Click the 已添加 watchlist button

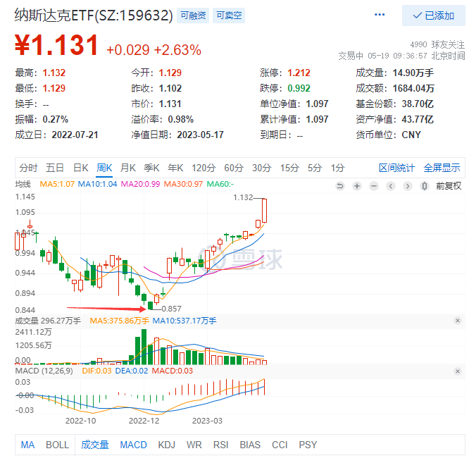tap(433, 16)
